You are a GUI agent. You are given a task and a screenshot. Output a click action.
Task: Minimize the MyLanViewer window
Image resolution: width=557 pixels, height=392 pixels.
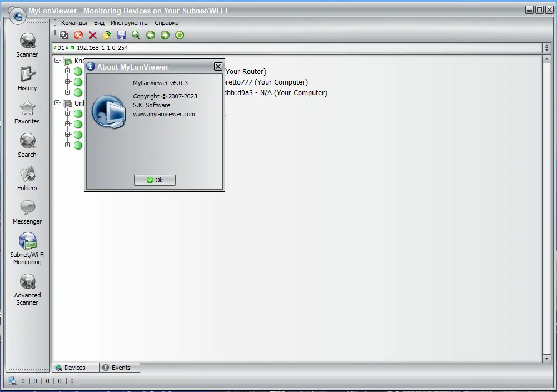coord(529,10)
